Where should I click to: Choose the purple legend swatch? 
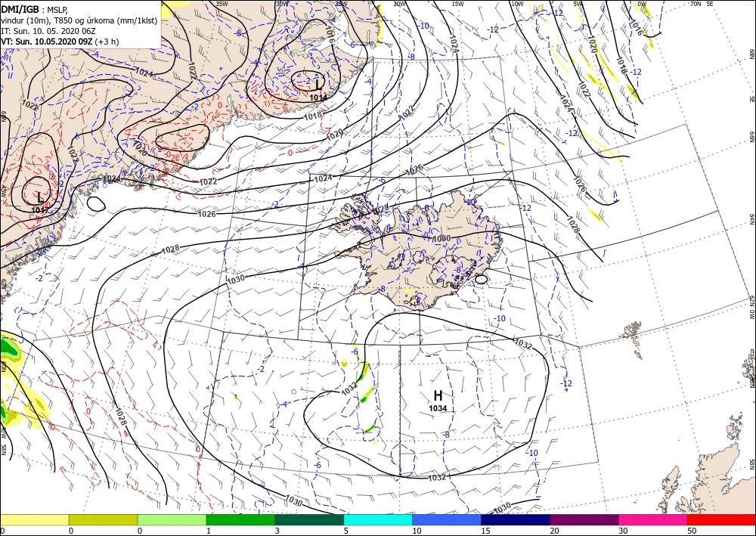(x=584, y=519)
